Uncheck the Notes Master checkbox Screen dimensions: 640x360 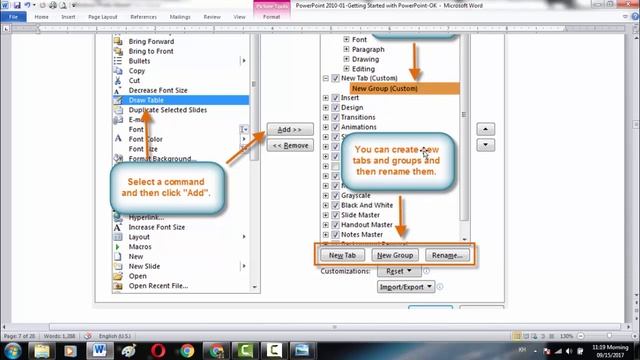[x=335, y=235]
